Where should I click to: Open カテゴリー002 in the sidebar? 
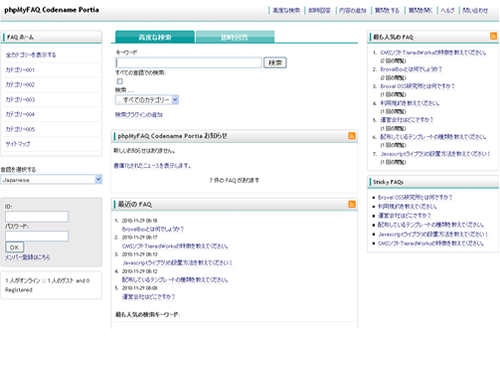pos(20,85)
